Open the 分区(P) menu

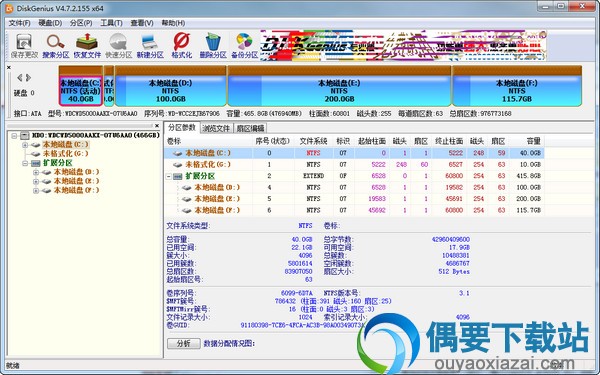(81, 23)
